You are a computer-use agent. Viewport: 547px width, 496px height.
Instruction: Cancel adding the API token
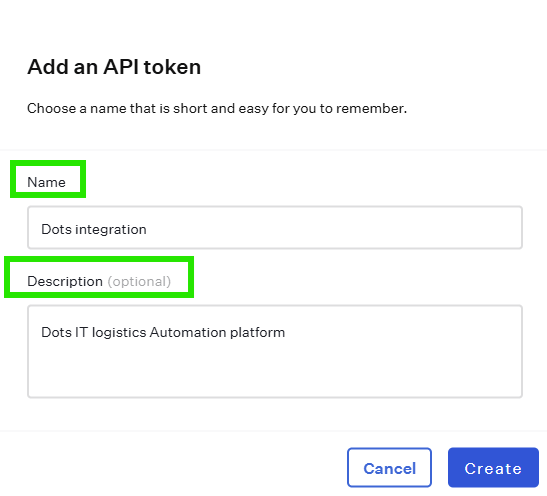pyautogui.click(x=389, y=467)
